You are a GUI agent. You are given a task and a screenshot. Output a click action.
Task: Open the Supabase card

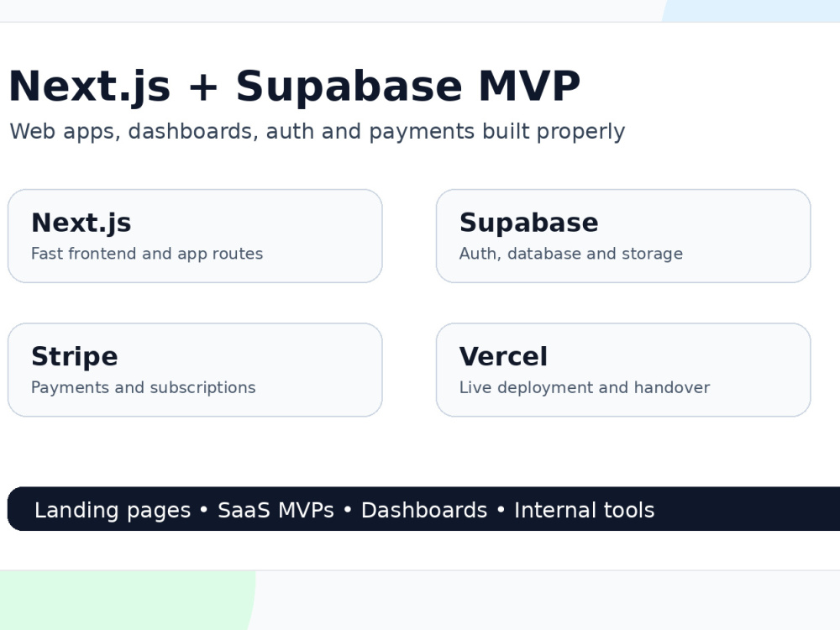coord(623,236)
